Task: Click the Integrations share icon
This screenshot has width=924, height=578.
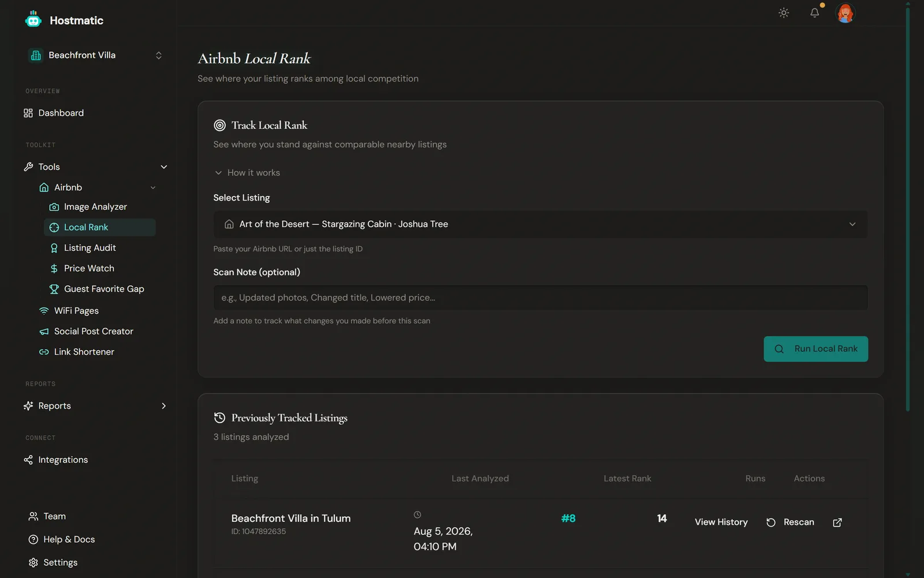Action: click(x=28, y=460)
